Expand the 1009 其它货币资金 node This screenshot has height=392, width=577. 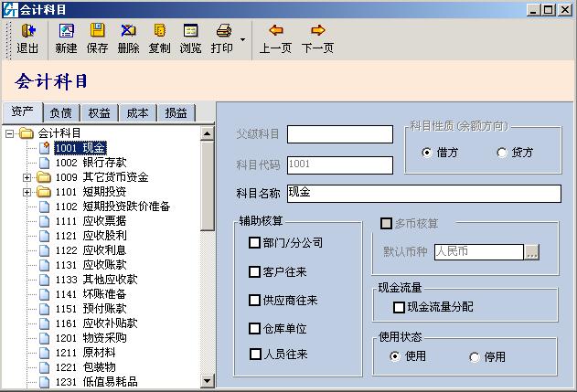pyautogui.click(x=27, y=177)
